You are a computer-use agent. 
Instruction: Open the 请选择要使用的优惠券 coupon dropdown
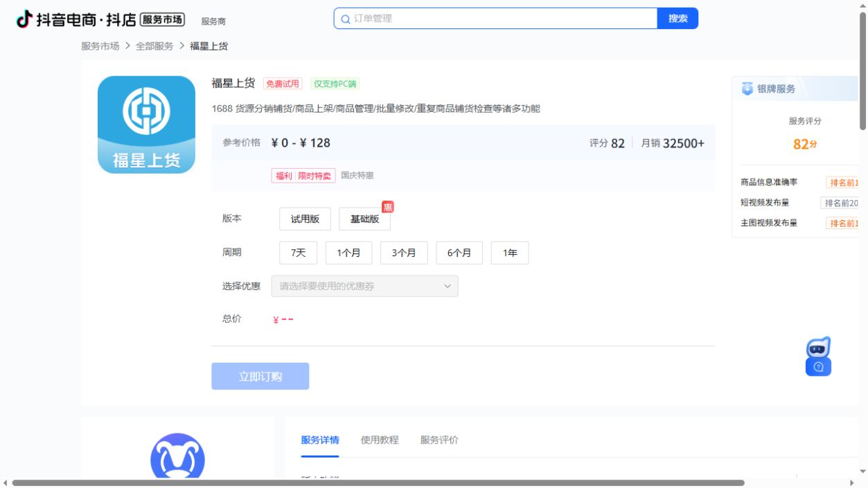click(x=364, y=286)
